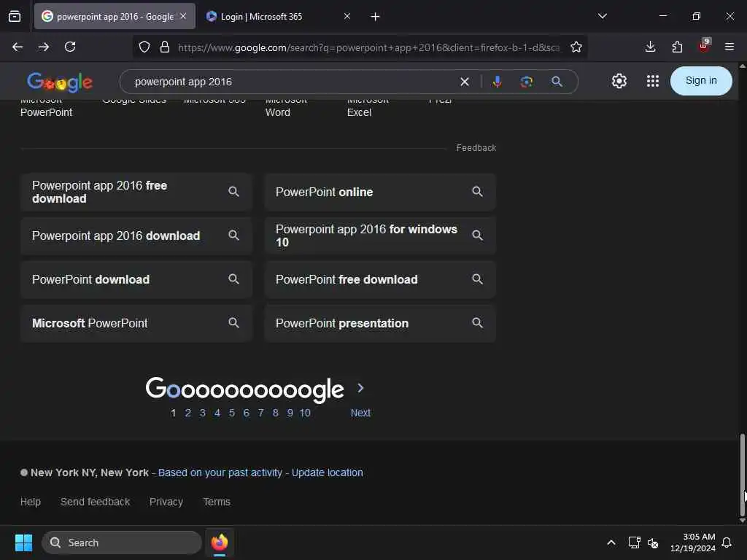Go to results page 7
747x560 pixels.
[x=260, y=413]
